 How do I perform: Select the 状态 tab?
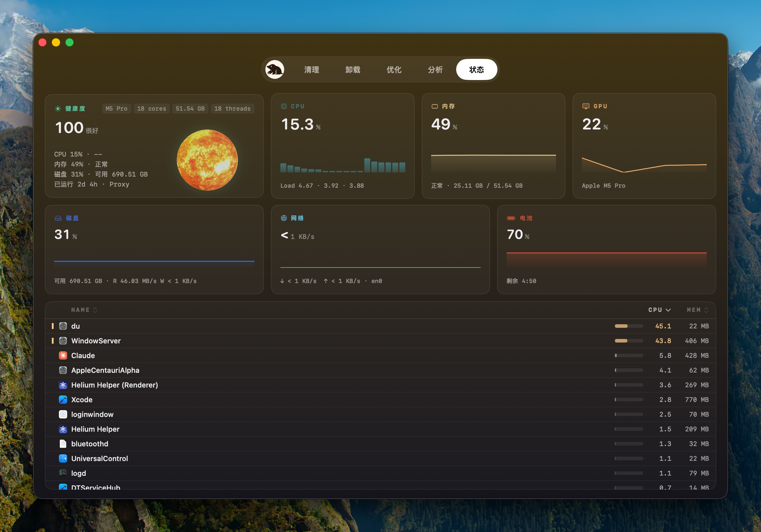coord(476,69)
